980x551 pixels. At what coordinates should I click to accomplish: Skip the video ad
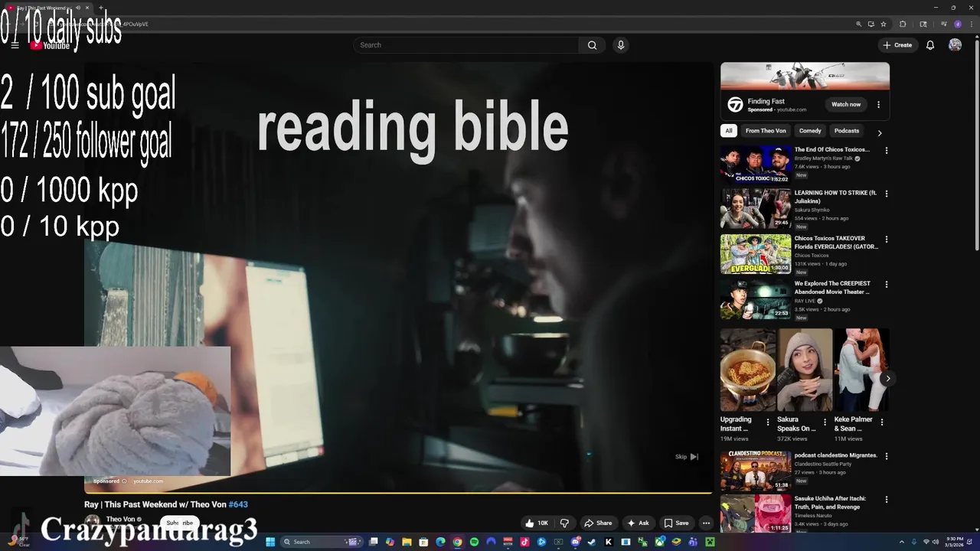click(x=687, y=457)
